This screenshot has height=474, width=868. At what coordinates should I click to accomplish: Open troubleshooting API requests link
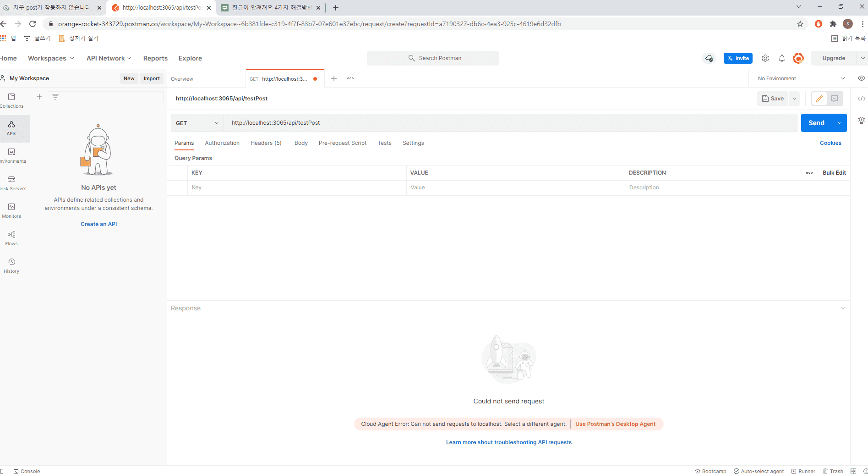[509, 442]
